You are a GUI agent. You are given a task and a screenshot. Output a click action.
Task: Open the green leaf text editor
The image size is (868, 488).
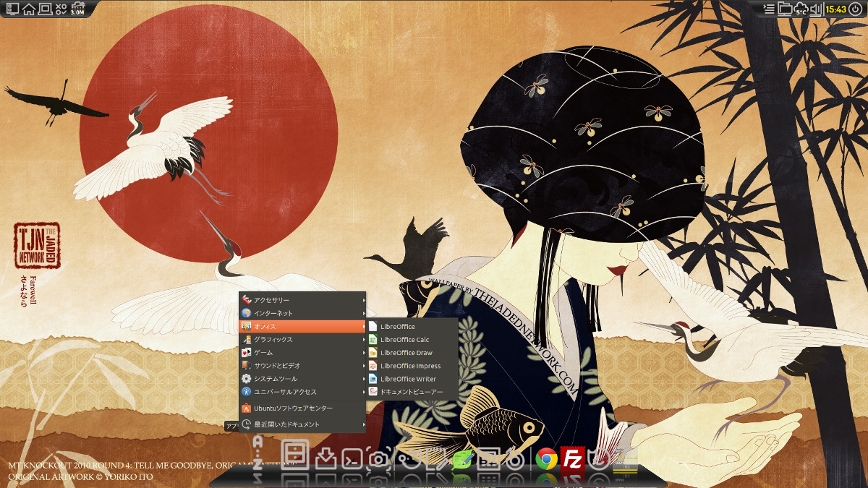[462, 458]
